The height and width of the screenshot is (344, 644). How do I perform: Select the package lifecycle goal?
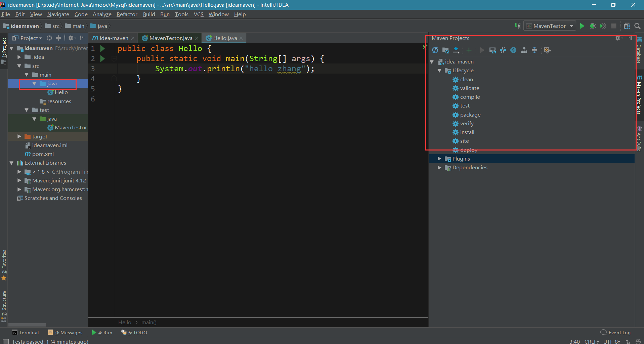[470, 115]
